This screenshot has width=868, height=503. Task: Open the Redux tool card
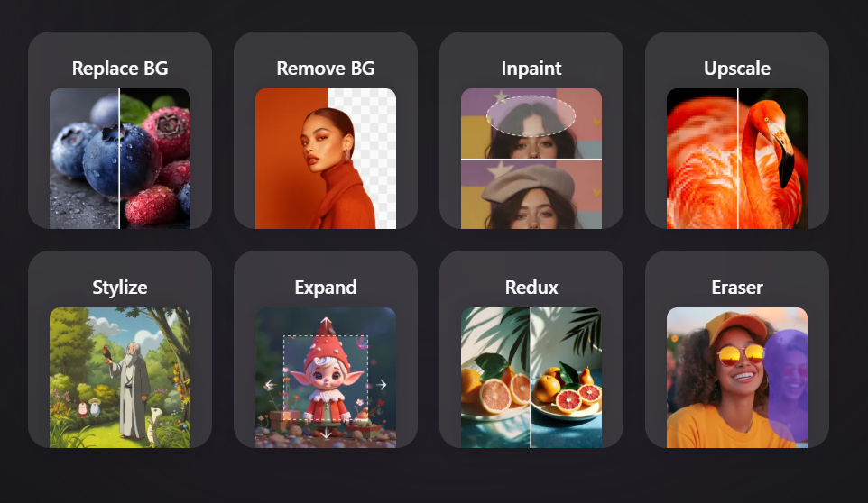tap(531, 350)
